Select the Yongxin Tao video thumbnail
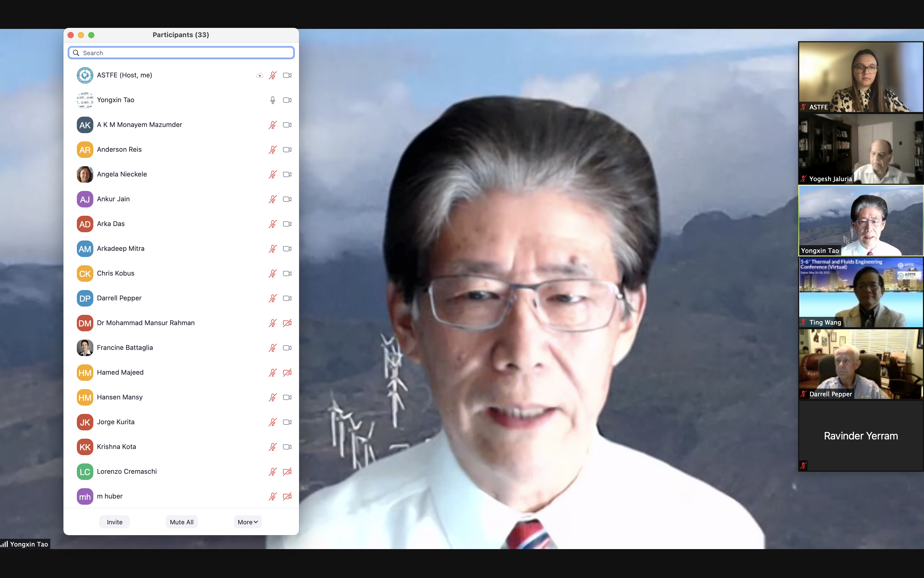This screenshot has width=924, height=578. [x=861, y=221]
